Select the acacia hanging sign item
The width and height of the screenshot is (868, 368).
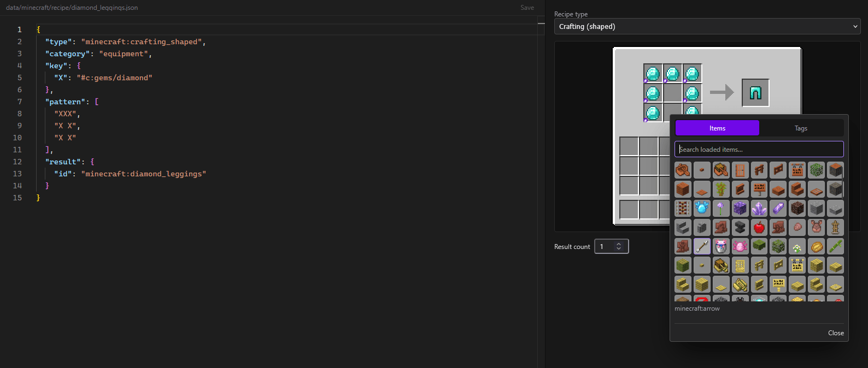(x=797, y=170)
